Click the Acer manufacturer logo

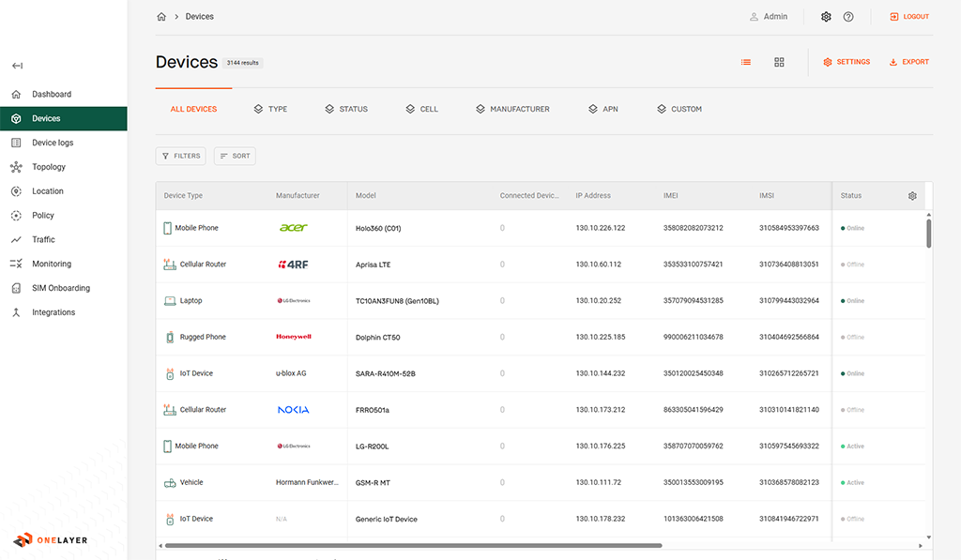294,228
